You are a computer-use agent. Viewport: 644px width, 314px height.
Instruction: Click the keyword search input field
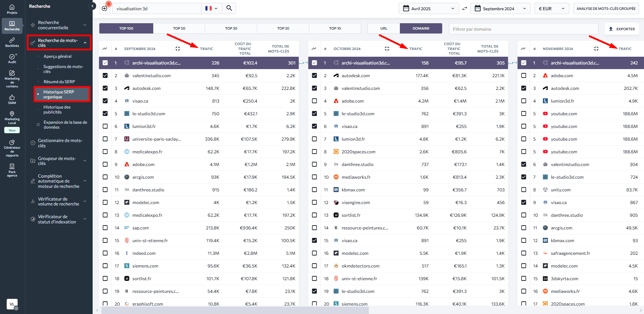pos(157,8)
